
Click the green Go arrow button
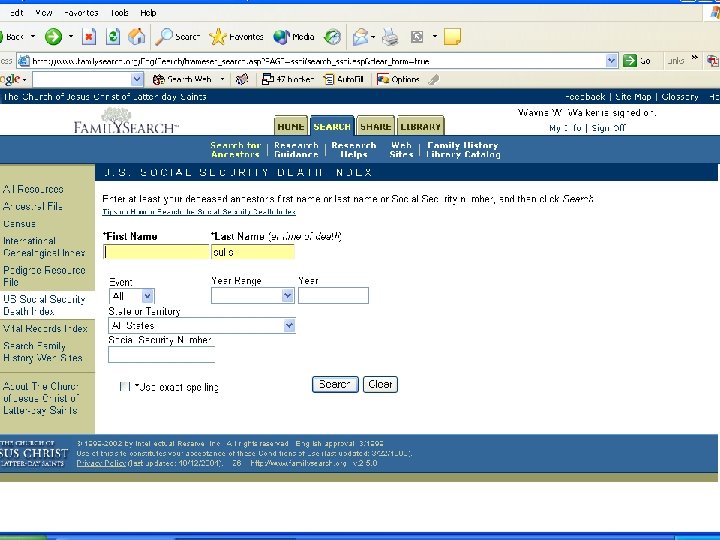click(637, 61)
